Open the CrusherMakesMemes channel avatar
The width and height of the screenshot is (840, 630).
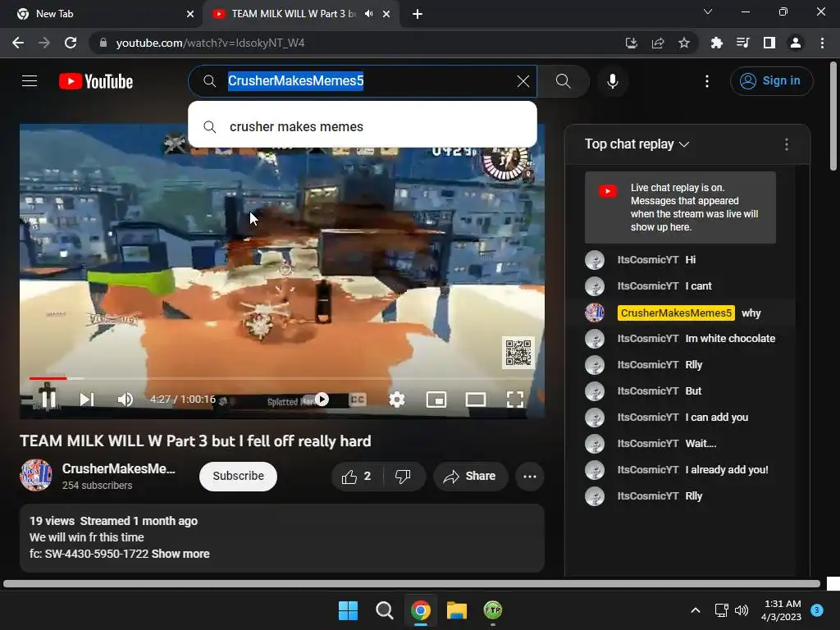[x=36, y=475]
